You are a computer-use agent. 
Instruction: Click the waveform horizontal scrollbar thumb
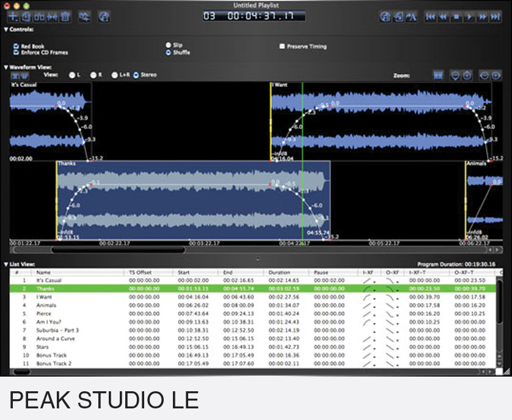118,250
